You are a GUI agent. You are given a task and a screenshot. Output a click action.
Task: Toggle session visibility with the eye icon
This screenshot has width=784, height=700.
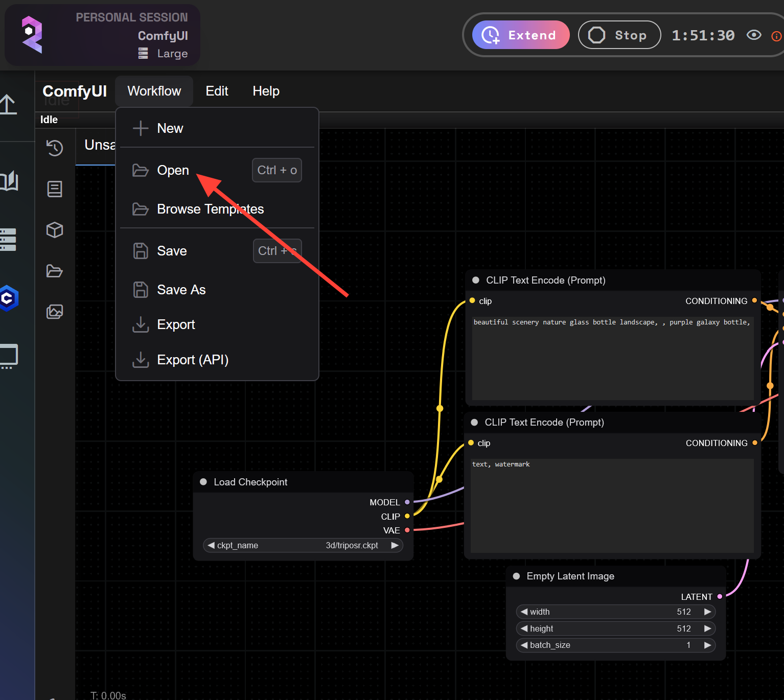tap(754, 35)
